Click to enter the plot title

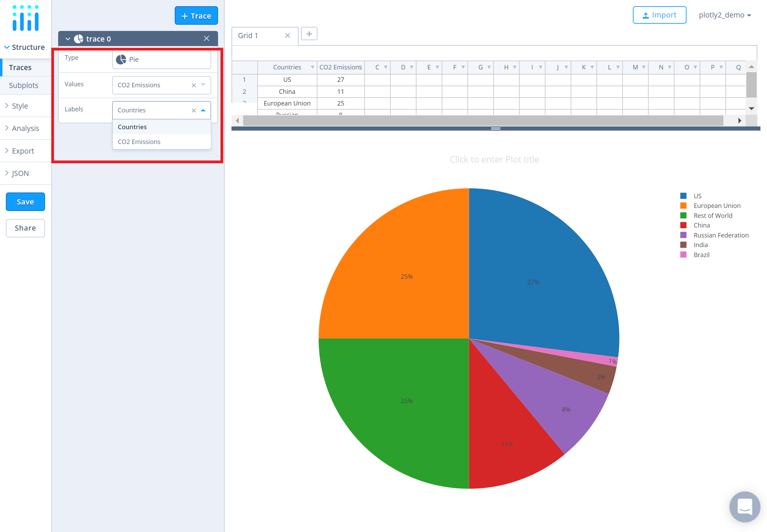point(494,159)
